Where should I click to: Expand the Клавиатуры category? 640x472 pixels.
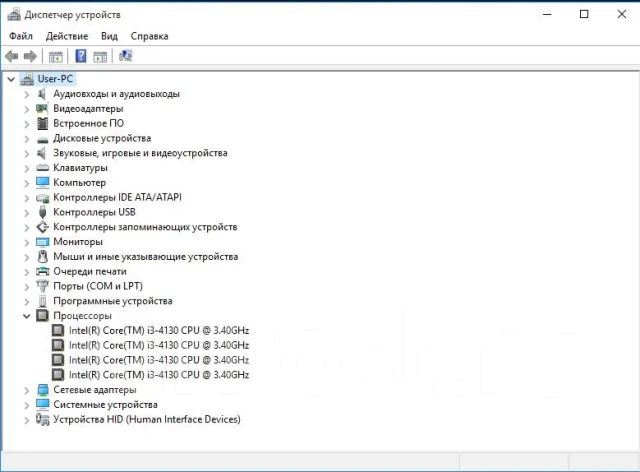click(x=27, y=169)
